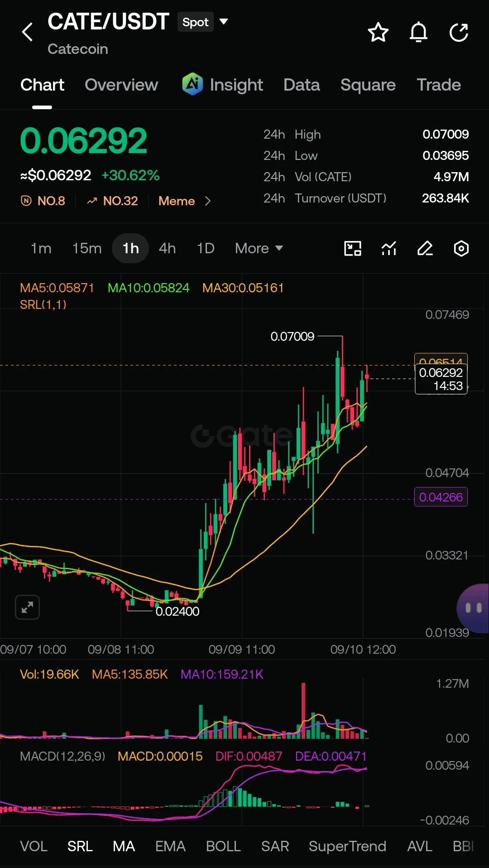Switch to the Trade tab
This screenshot has width=489, height=868.
439,85
